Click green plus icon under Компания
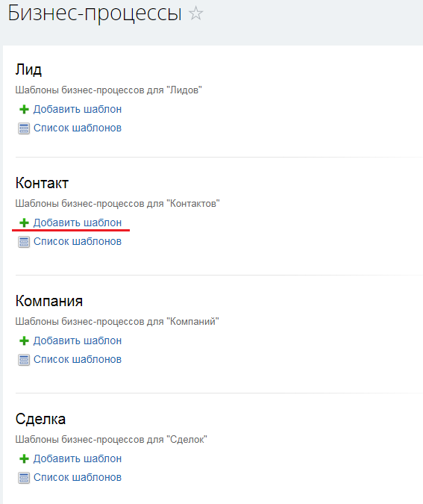Viewport: 423px width, 504px height. tap(24, 340)
